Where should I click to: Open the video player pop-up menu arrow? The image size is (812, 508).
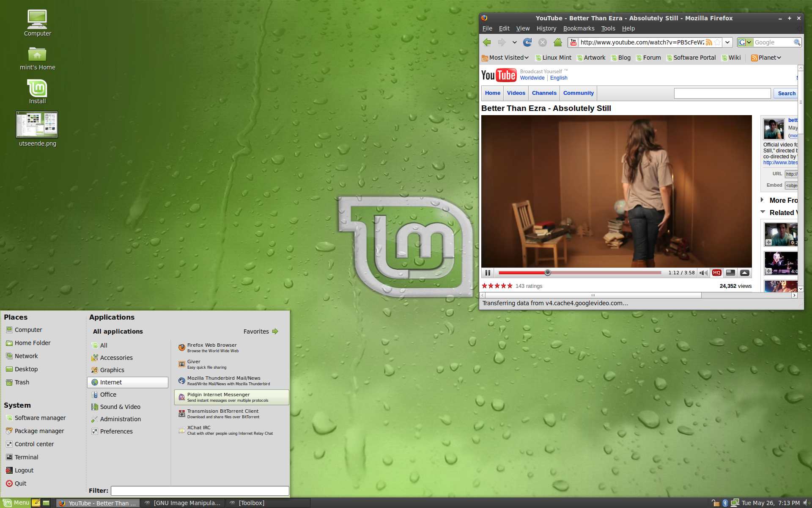pos(745,273)
